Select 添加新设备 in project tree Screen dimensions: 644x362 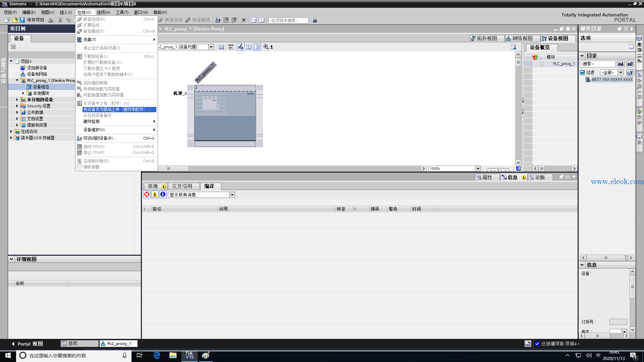[x=37, y=68]
